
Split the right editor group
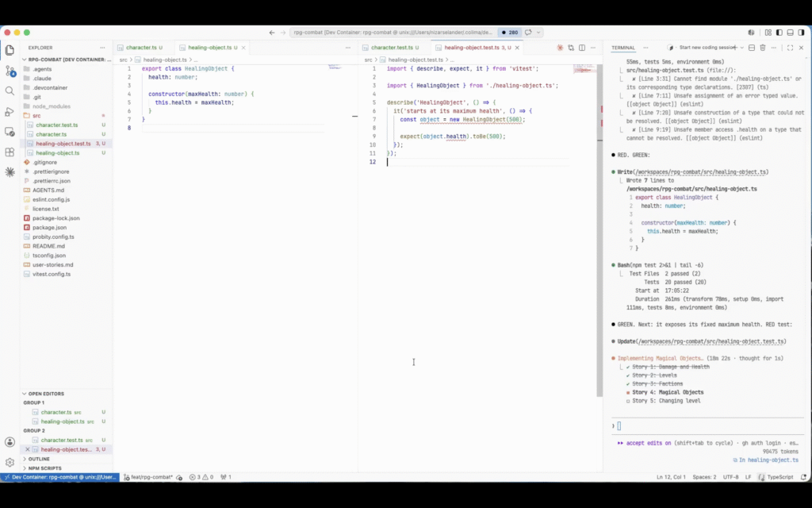click(x=582, y=48)
